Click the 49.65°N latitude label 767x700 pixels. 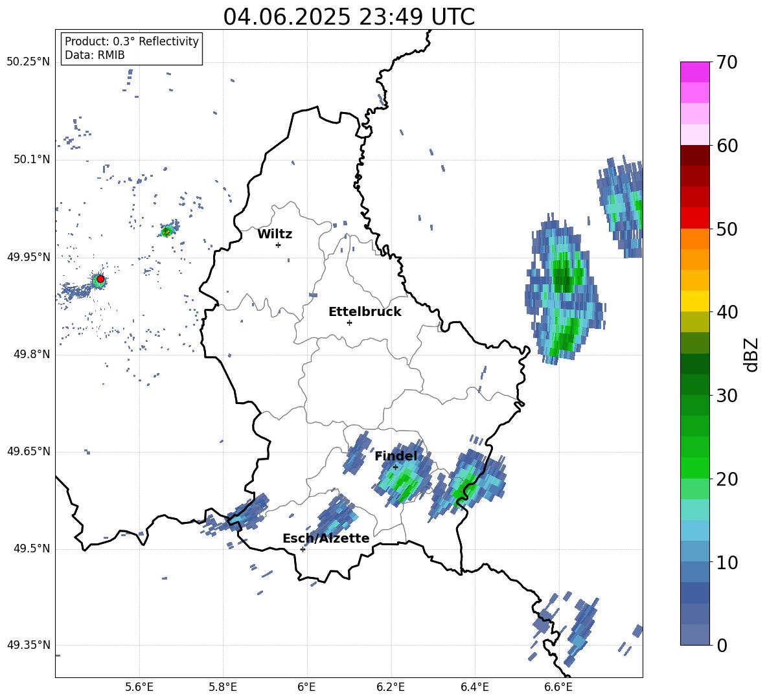click(x=29, y=451)
